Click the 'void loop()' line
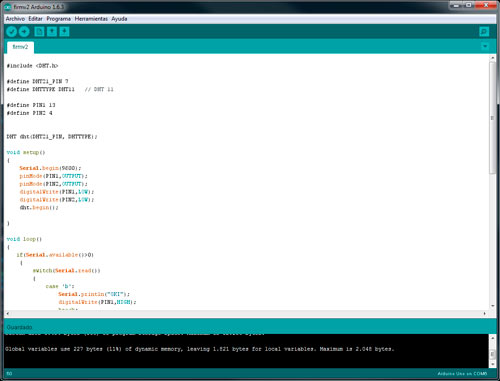500x381 pixels. pos(24,239)
